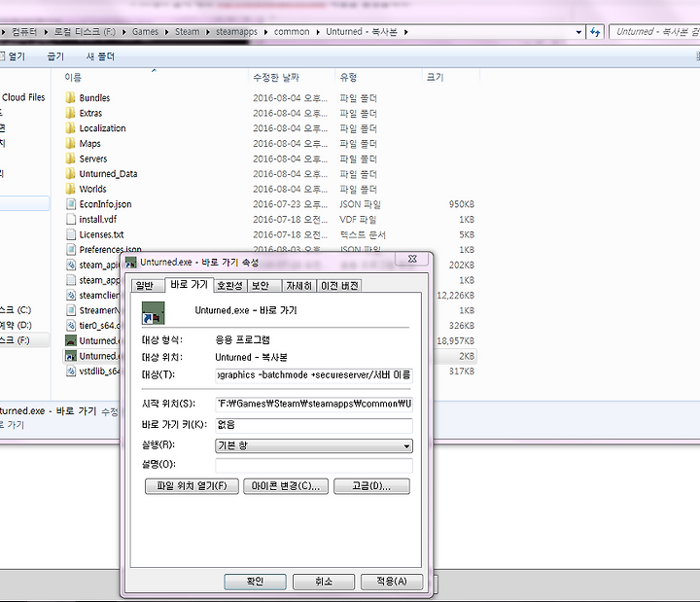Select the steamclient dll file icon
Viewport: 700px width, 602px height.
pyautogui.click(x=71, y=296)
